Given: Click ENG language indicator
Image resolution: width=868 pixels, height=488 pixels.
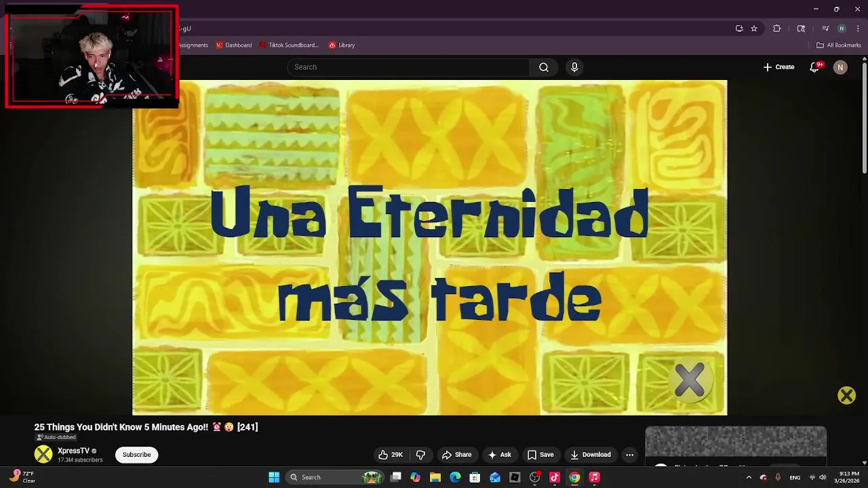Looking at the screenshot, I should pos(795,477).
